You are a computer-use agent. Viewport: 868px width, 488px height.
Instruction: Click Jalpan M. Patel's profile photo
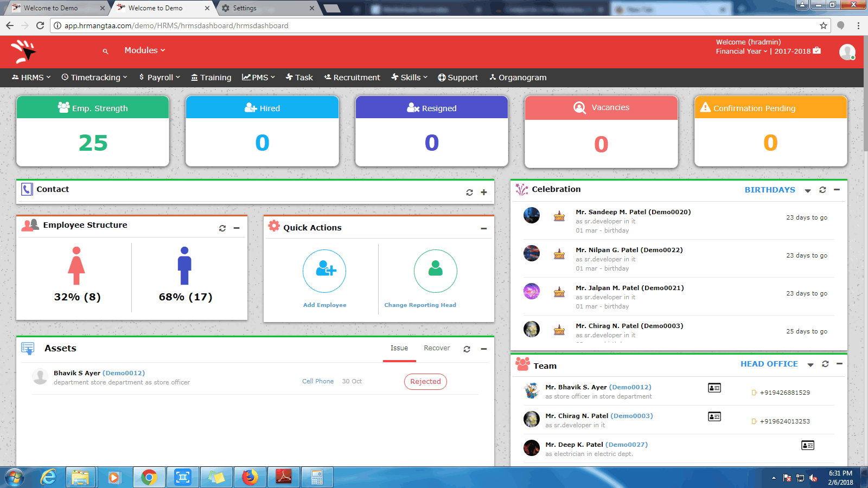[532, 291]
